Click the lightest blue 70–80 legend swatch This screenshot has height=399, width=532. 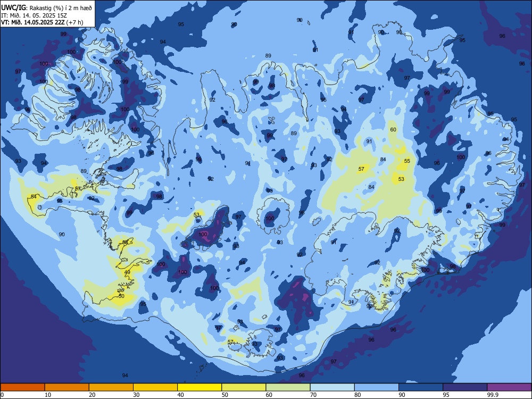(x=332, y=387)
